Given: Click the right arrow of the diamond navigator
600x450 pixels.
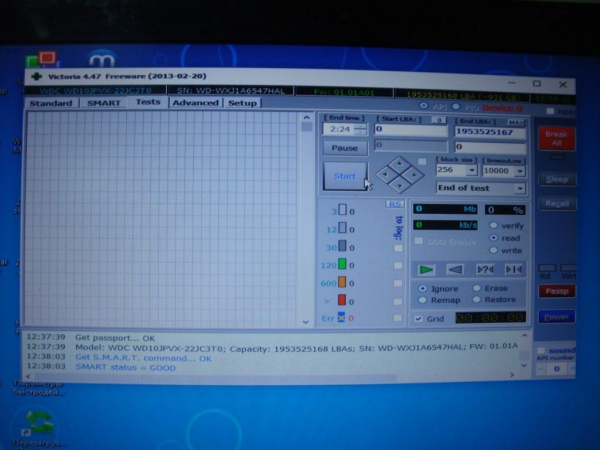Looking at the screenshot, I should (414, 175).
